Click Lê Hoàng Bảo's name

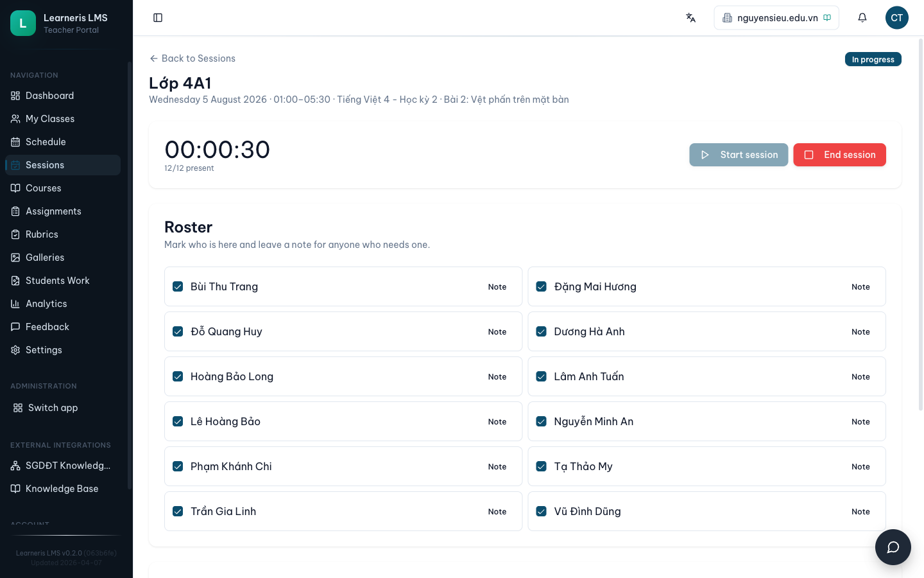(225, 421)
